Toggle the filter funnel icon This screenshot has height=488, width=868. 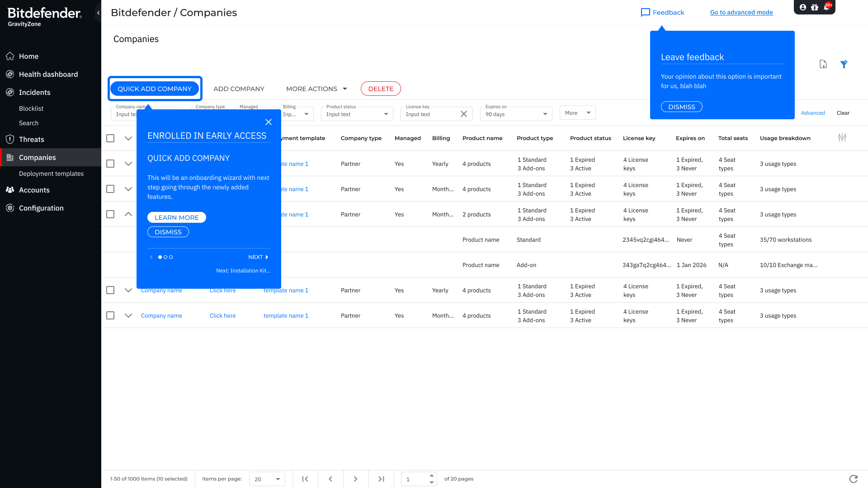pos(844,64)
